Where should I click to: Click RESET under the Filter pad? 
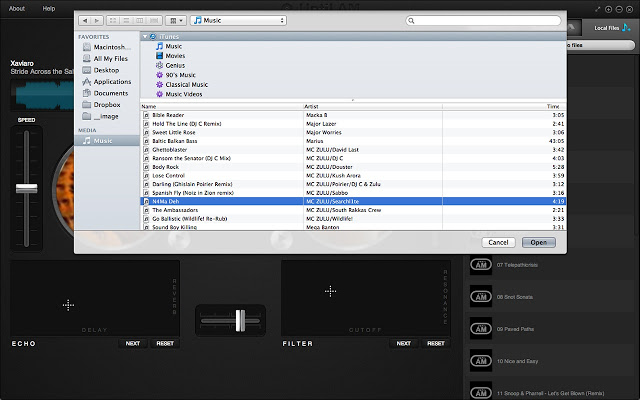(436, 344)
